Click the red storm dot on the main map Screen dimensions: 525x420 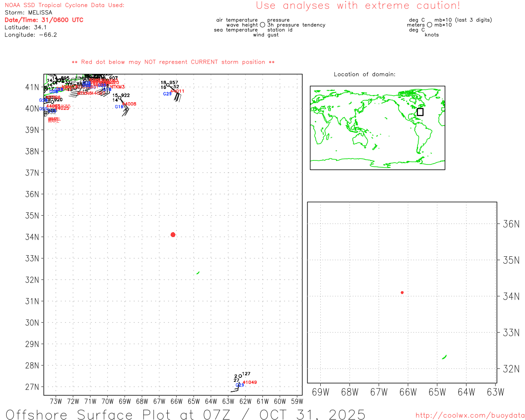pyautogui.click(x=173, y=235)
